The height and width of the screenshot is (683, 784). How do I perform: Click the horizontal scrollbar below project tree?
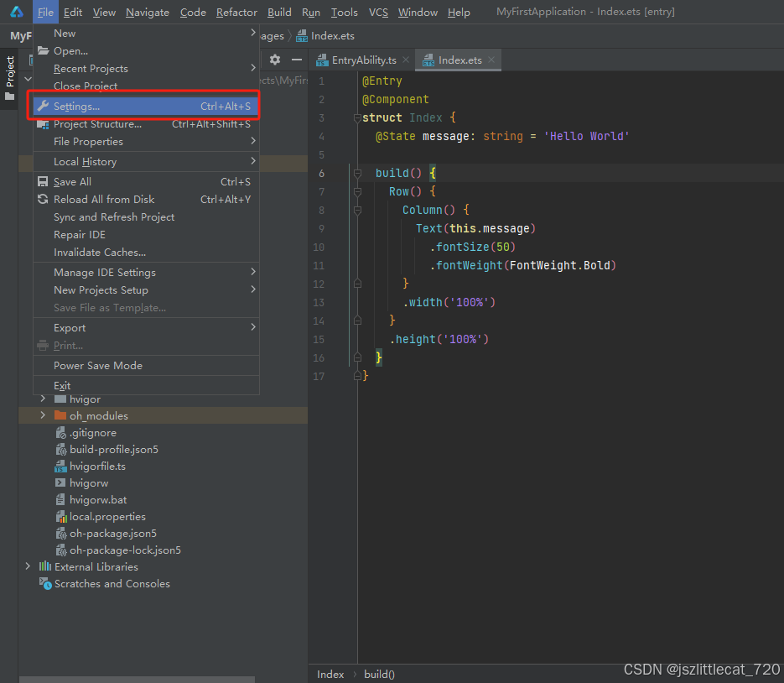click(137, 679)
